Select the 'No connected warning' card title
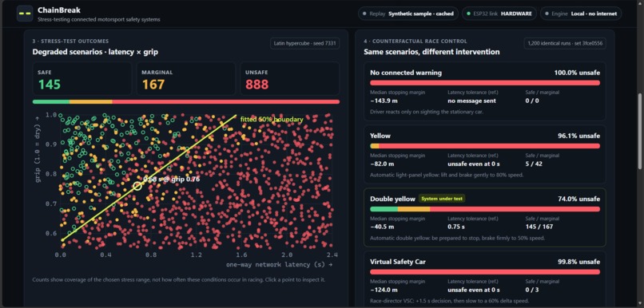644x308 pixels. pyautogui.click(x=406, y=73)
